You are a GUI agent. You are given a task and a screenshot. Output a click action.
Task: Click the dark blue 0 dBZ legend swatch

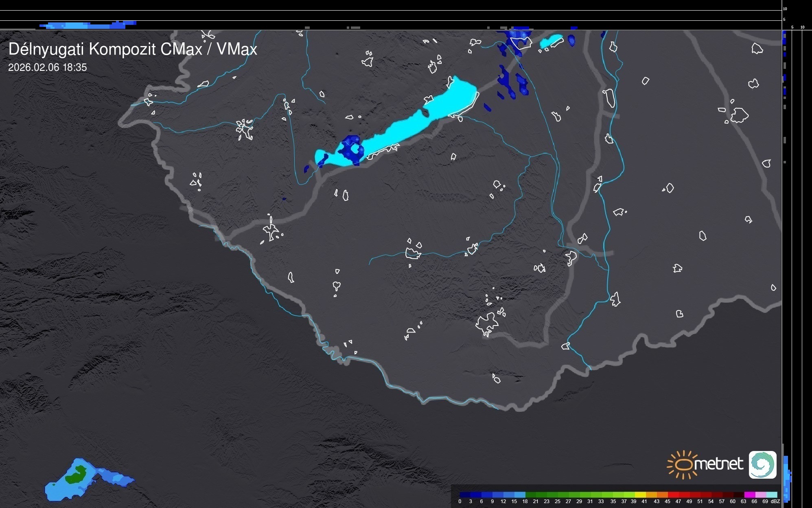pos(465,495)
